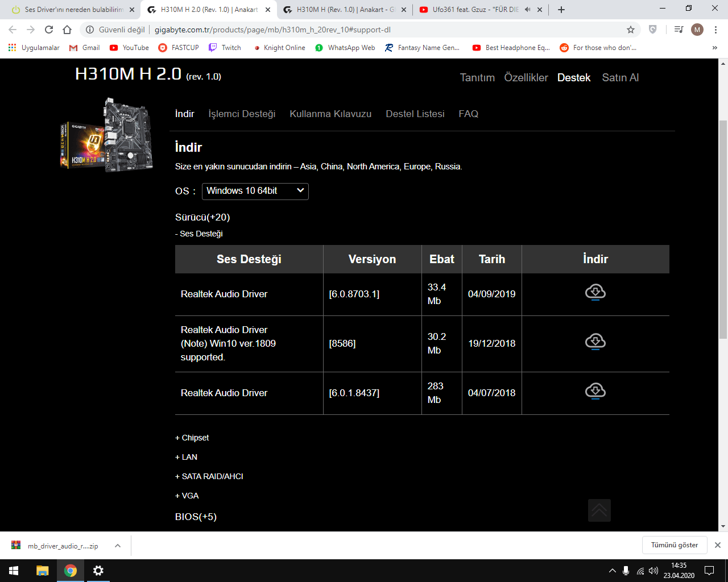Open the WhatsApp Web bookmark
Image resolution: width=728 pixels, height=582 pixels.
[345, 48]
